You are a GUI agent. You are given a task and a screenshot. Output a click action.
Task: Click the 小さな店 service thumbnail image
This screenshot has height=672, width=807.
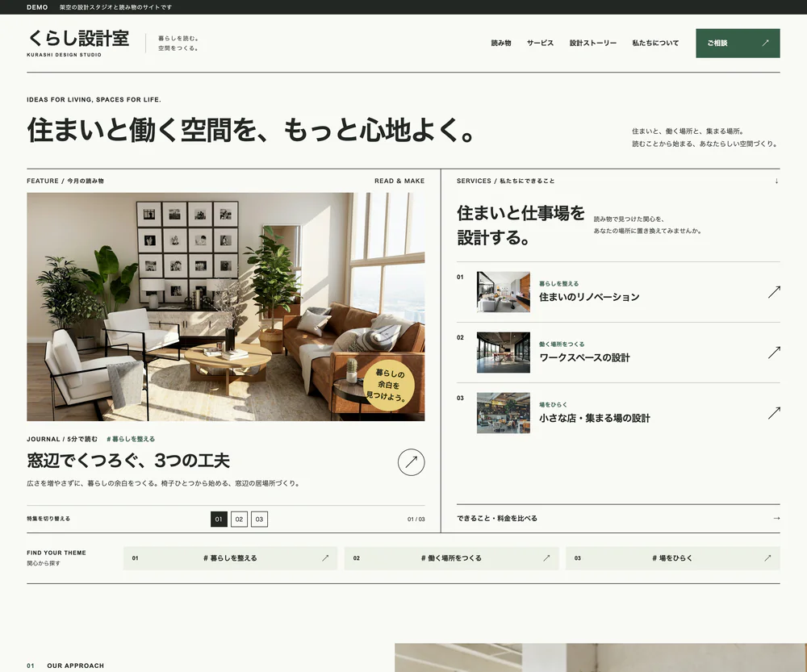pos(504,413)
